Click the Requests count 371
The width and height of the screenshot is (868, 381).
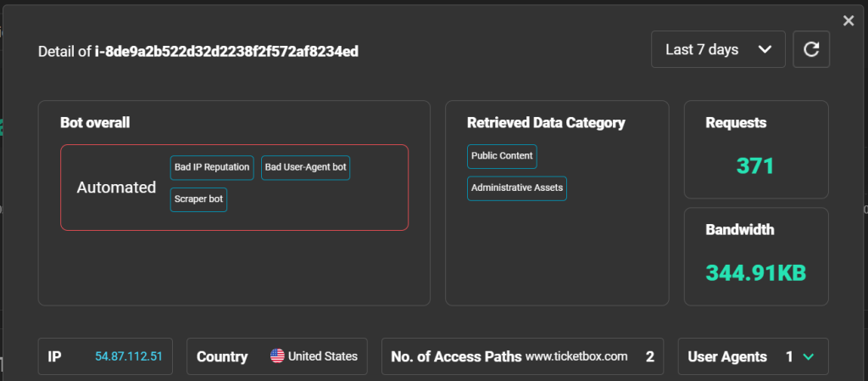tap(754, 165)
